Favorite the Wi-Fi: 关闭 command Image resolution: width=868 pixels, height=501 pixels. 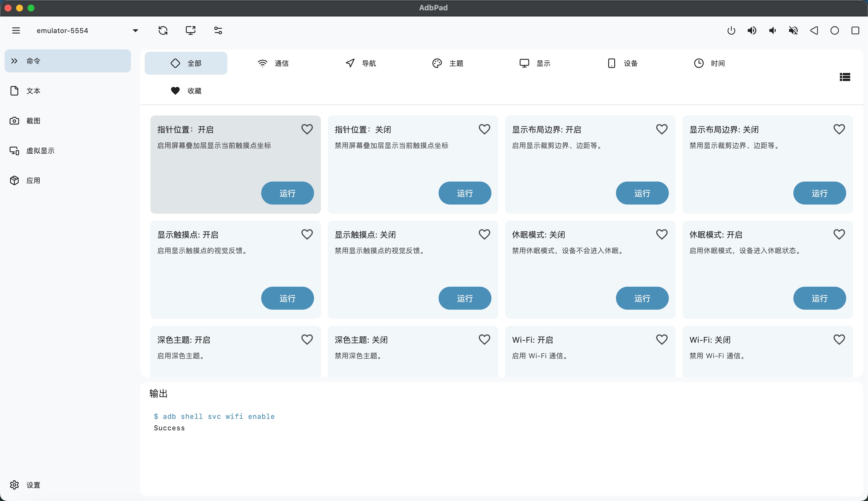(839, 340)
